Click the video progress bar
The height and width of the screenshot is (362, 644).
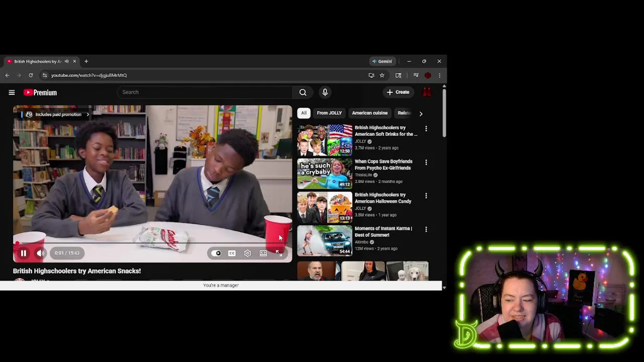pos(152,243)
